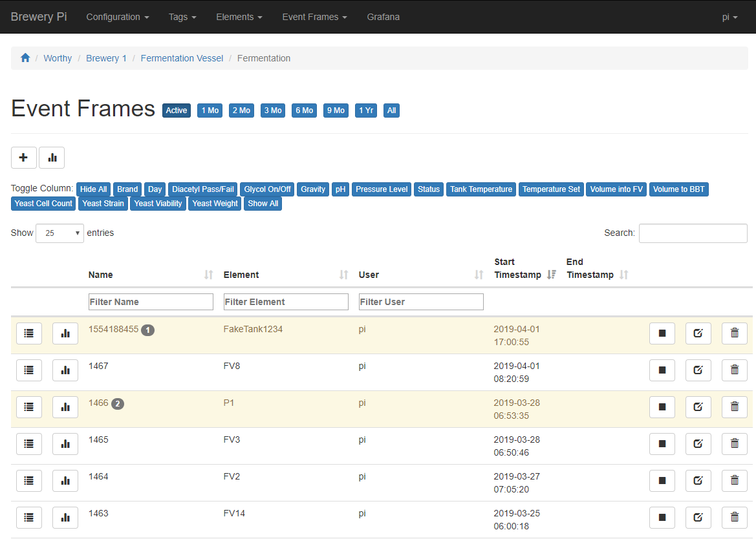The width and height of the screenshot is (756, 539).
Task: Click sort arrows on Start Timestamp column
Action: (x=551, y=274)
